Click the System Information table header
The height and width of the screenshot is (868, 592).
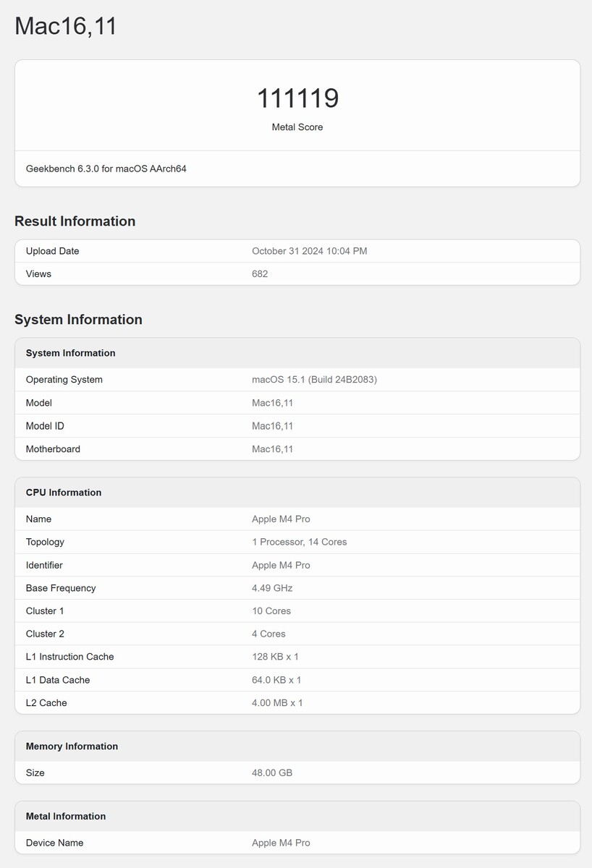point(71,353)
